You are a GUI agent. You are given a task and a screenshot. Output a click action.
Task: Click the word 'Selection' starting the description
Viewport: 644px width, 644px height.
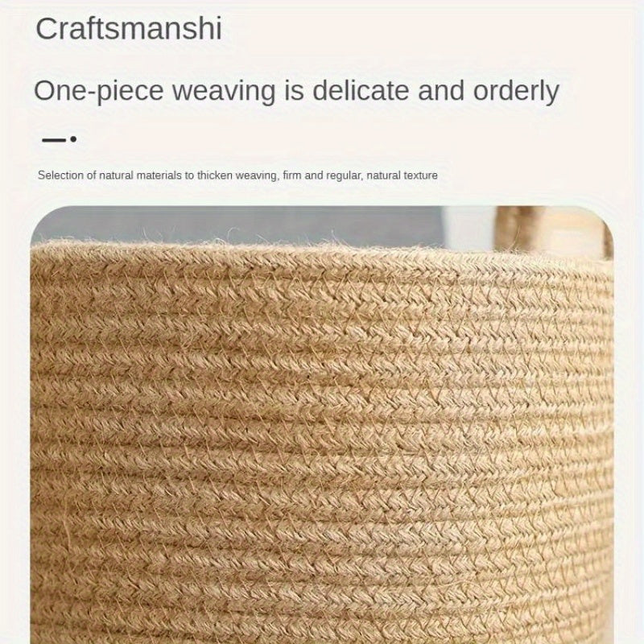click(x=61, y=175)
